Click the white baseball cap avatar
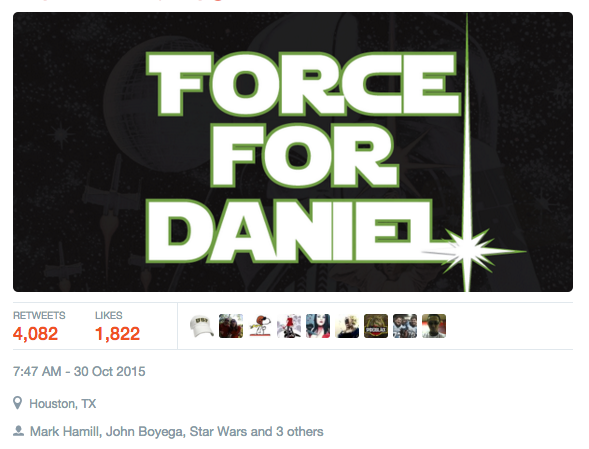This screenshot has width=589, height=449. tap(202, 326)
